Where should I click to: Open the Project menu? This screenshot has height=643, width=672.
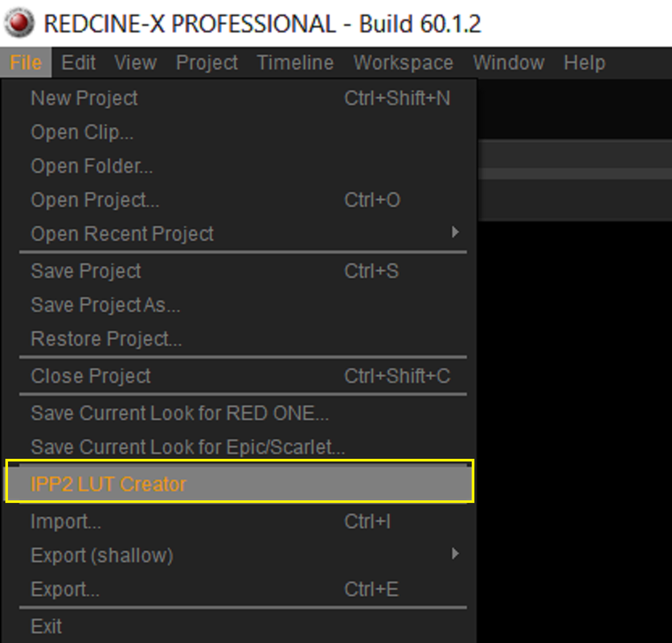pos(207,63)
